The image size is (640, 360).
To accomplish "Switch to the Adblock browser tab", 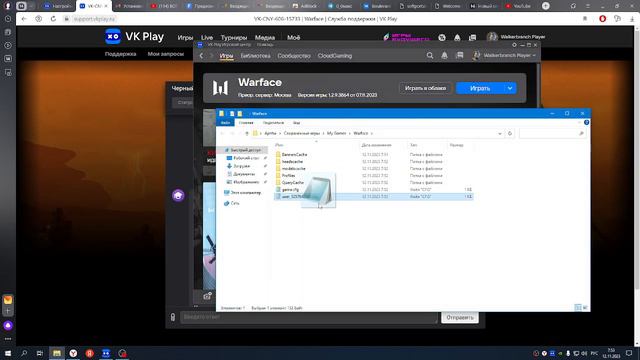I will [305, 6].
